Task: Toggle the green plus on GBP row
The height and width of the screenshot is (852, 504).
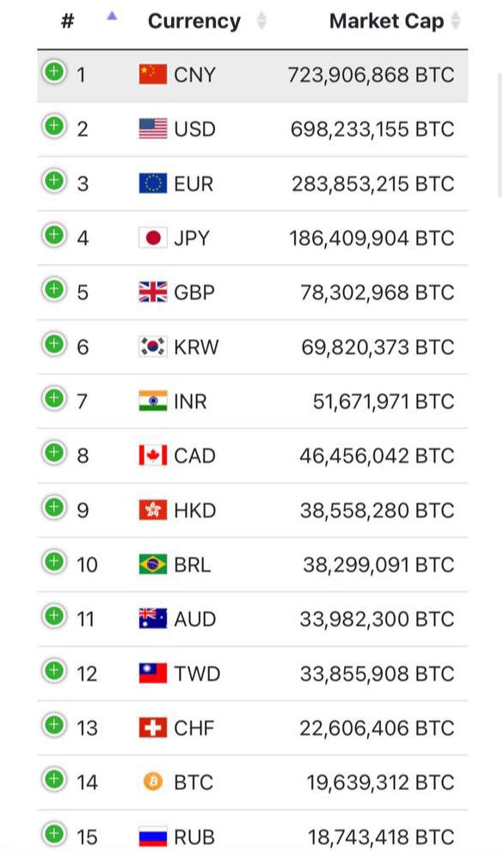Action: pos(54,289)
